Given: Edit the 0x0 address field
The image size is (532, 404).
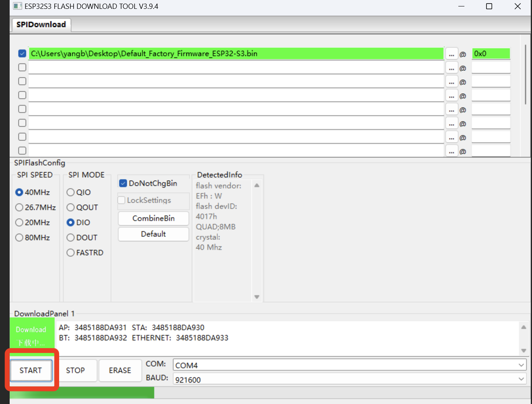Looking at the screenshot, I should (x=491, y=54).
